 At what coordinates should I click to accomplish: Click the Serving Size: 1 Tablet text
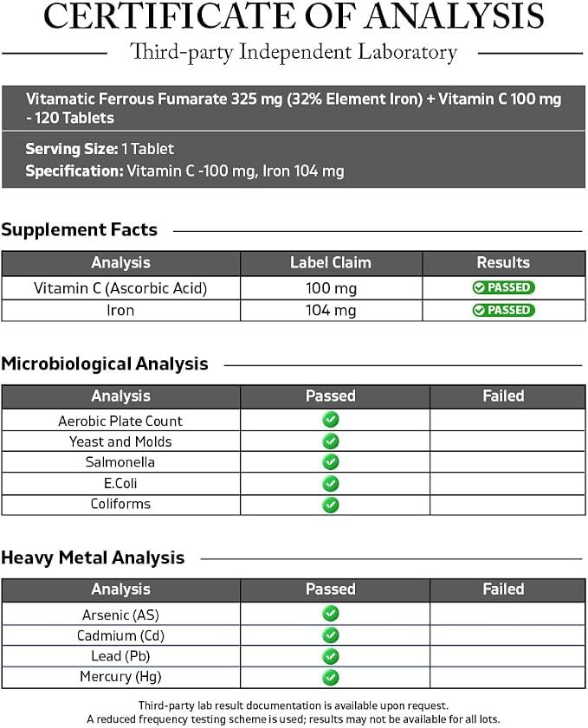coord(100,149)
